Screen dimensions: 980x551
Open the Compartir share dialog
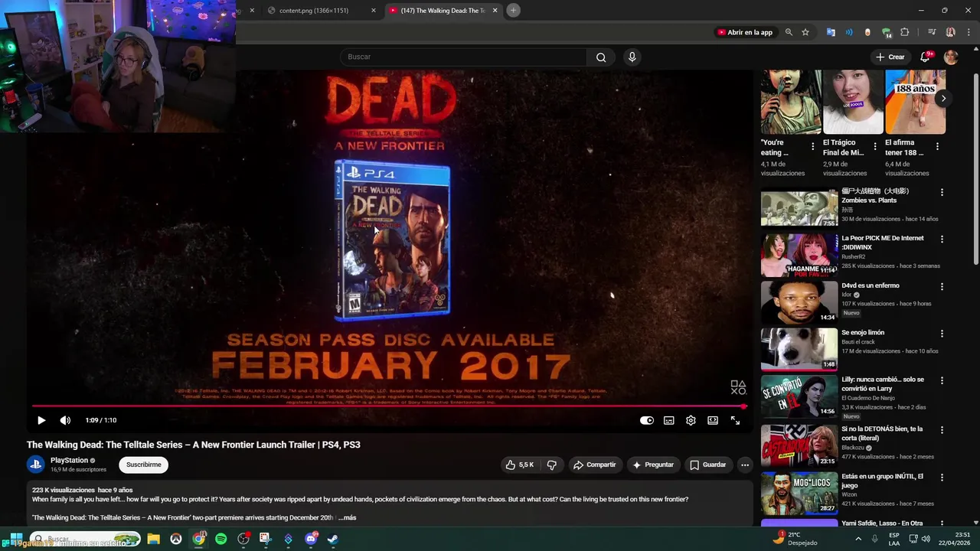tap(594, 465)
